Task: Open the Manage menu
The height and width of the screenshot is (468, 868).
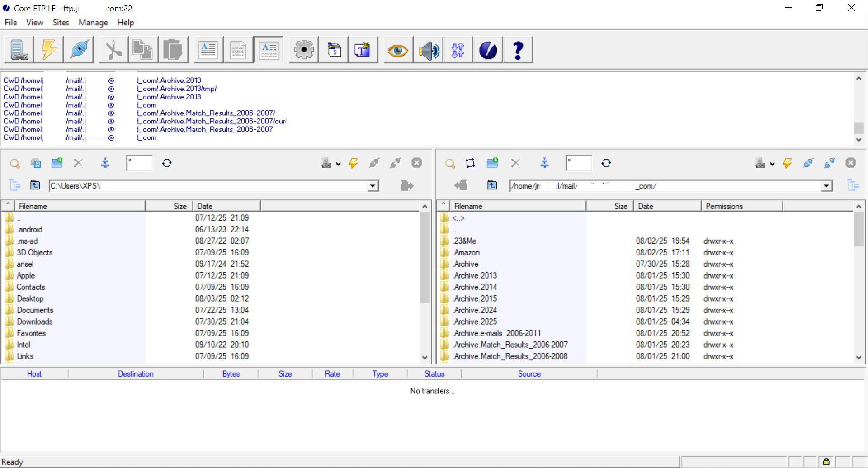Action: (x=93, y=23)
